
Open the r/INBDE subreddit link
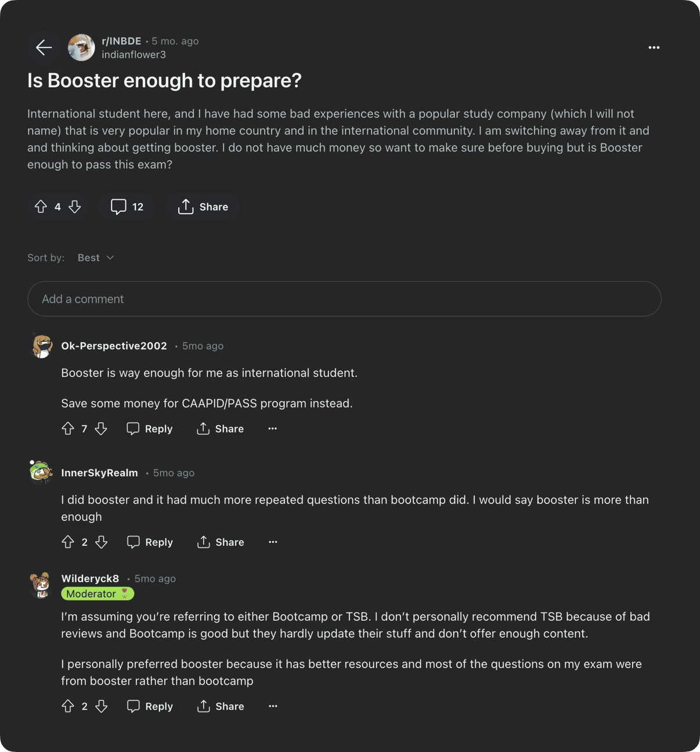pos(121,41)
